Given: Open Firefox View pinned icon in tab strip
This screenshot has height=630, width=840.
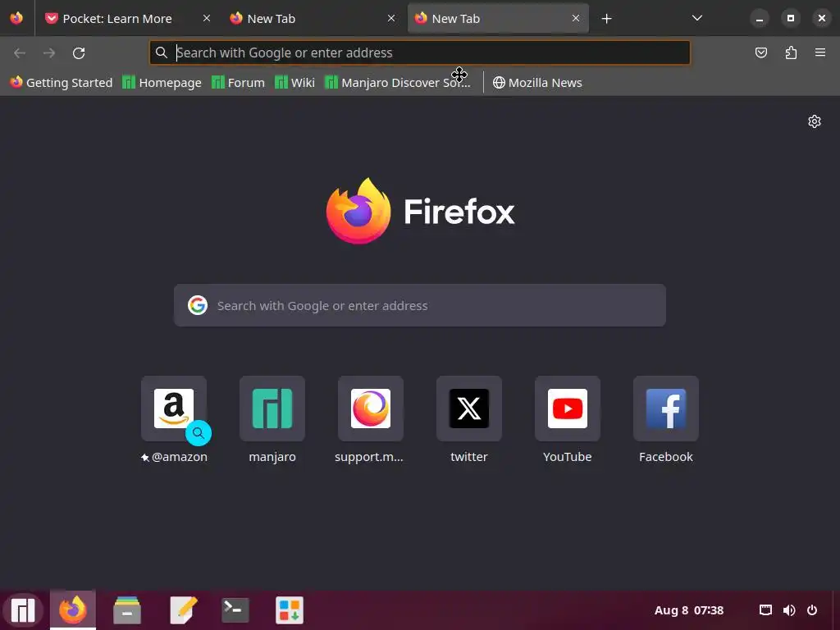Looking at the screenshot, I should click(x=16, y=18).
